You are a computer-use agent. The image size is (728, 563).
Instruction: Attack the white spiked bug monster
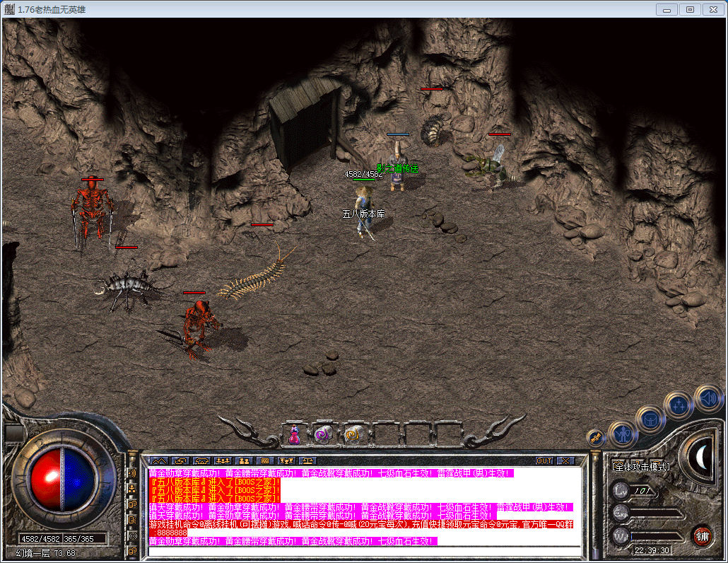[x=127, y=287]
